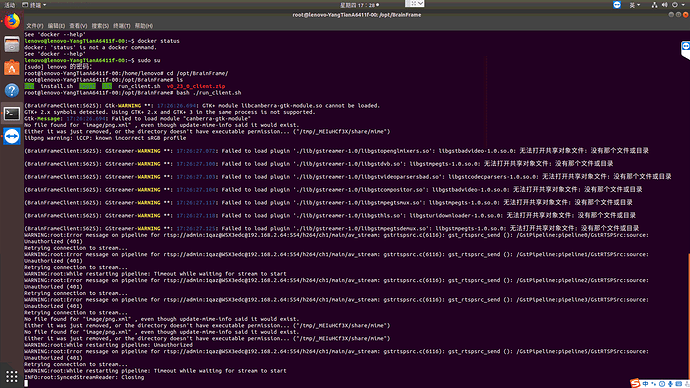The image size is (690, 388).
Task: Click the TeamViewer tray icon in top bar
Action: tap(617, 5)
